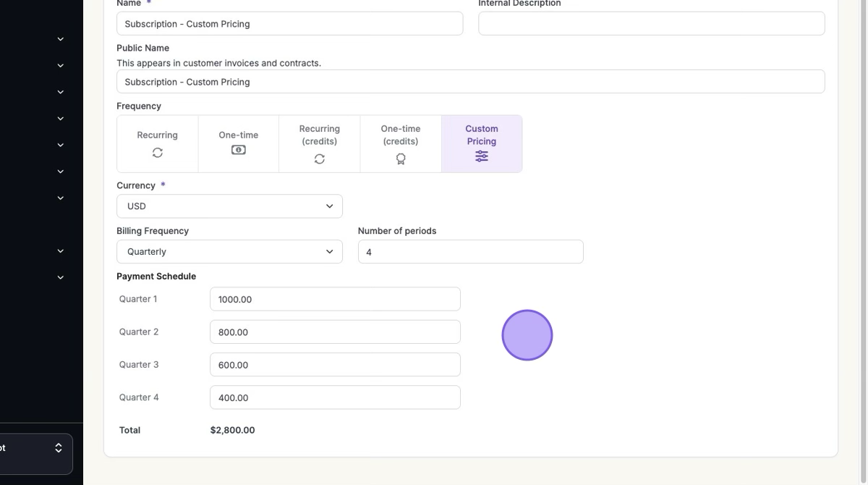Viewport: 868px width, 485px height.
Task: Click the award ribbon icon under One-time (credits)
Action: click(x=401, y=159)
